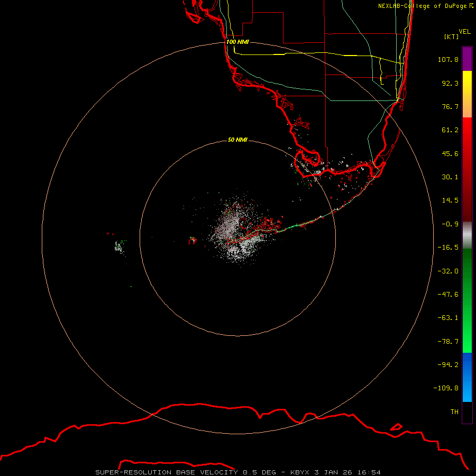Click the 45.6 velocity scale value
The width and height of the screenshot is (476, 476).
tap(450, 153)
